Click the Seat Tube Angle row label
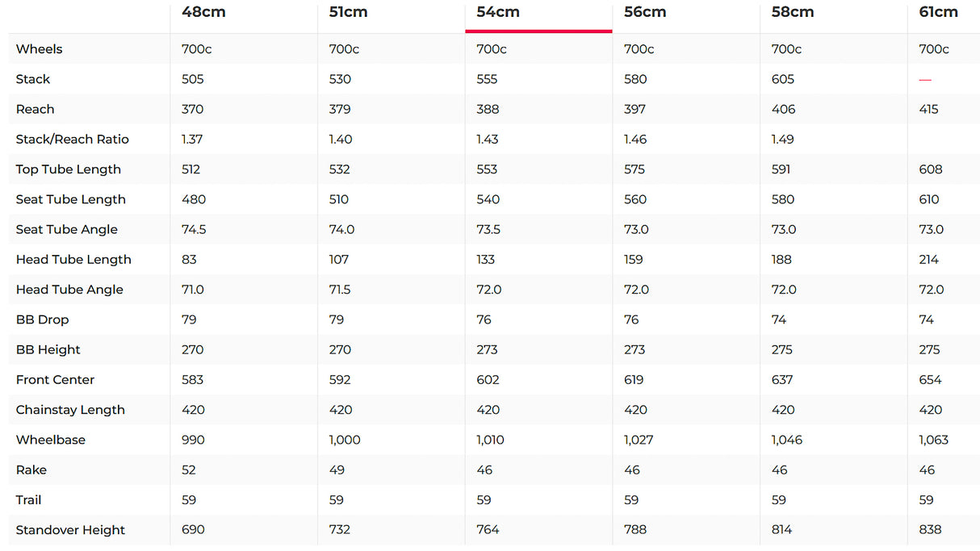 pos(66,230)
